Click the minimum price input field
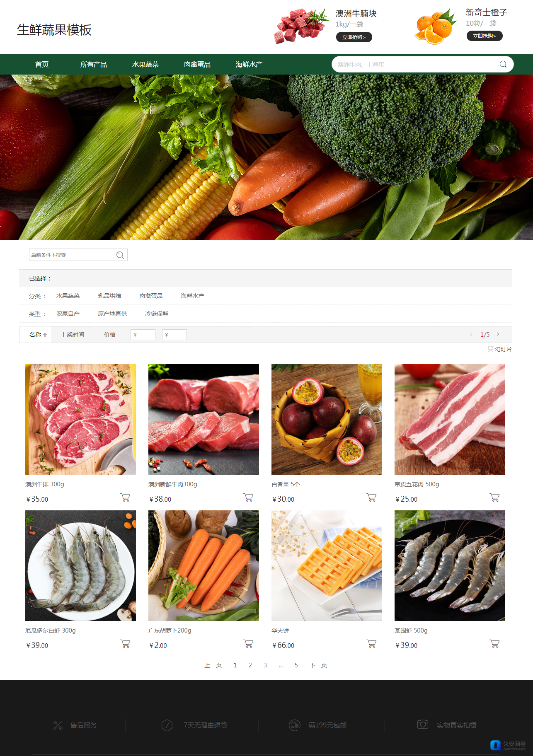This screenshot has height=756, width=533. 143,335
